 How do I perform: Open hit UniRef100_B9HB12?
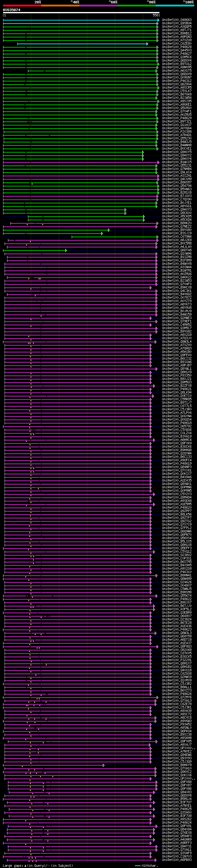pyautogui.click(x=177, y=33)
